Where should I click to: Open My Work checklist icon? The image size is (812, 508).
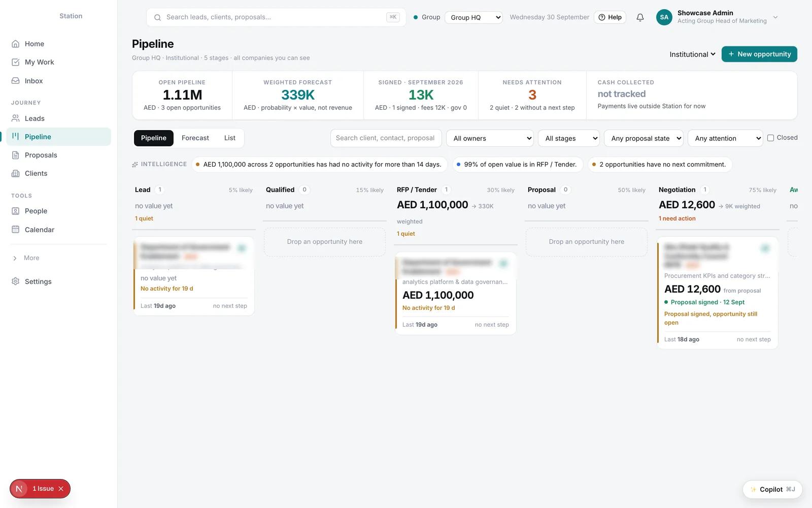pos(16,62)
